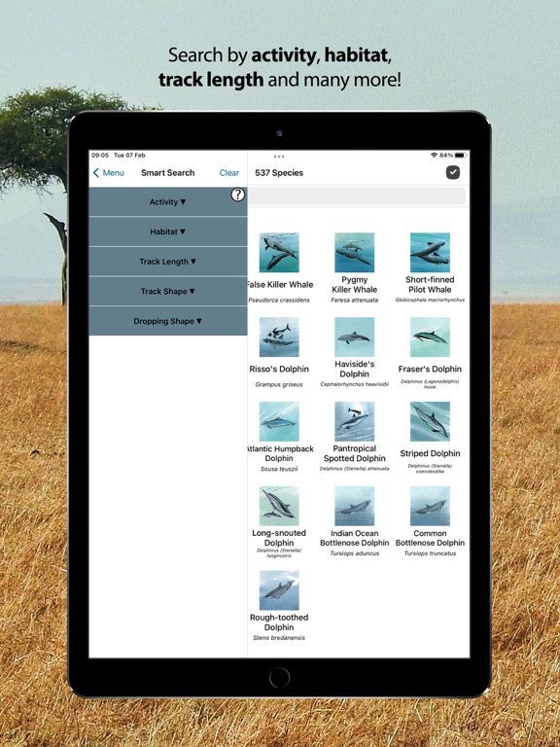The width and height of the screenshot is (560, 747).
Task: Open Indian Ocean Bottlenose Dolphin thumbnail
Action: click(354, 506)
